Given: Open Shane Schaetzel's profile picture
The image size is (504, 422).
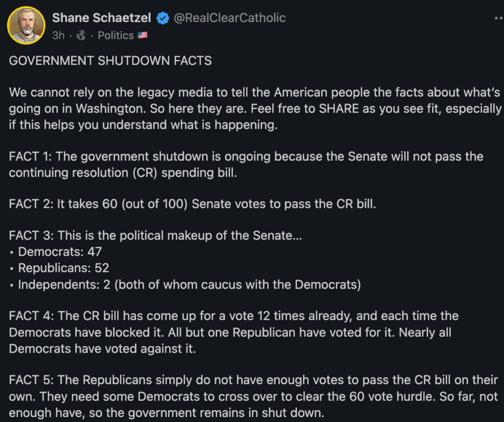Looking at the screenshot, I should (26, 26).
